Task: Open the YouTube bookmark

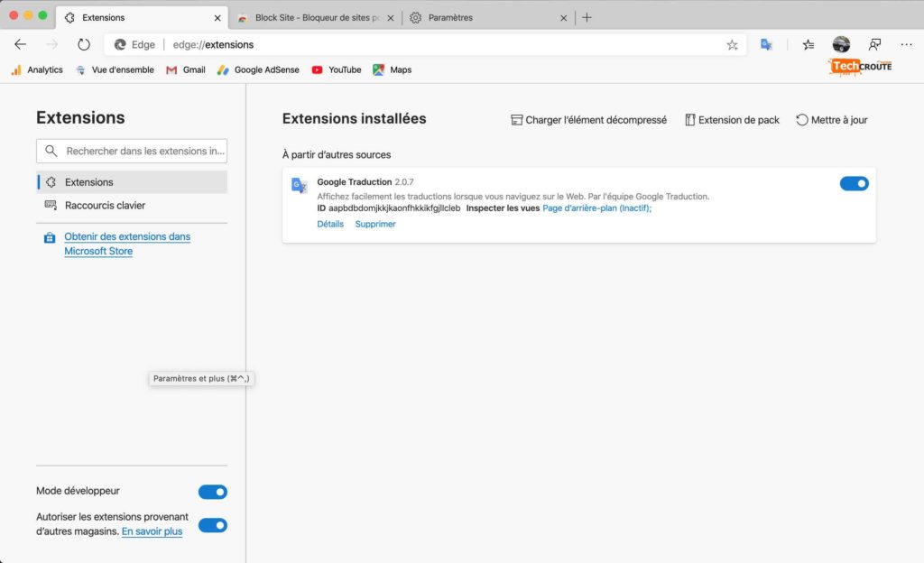Action: [337, 69]
